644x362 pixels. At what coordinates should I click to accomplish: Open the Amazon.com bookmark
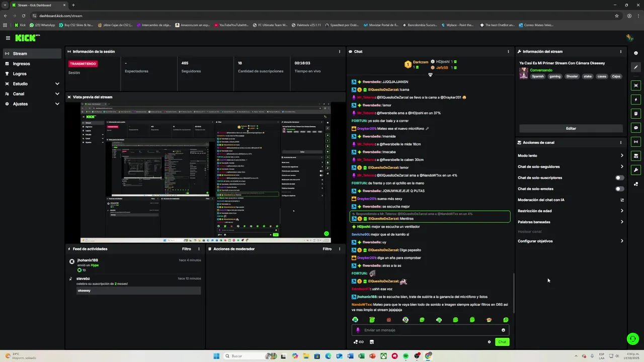coord(193,25)
